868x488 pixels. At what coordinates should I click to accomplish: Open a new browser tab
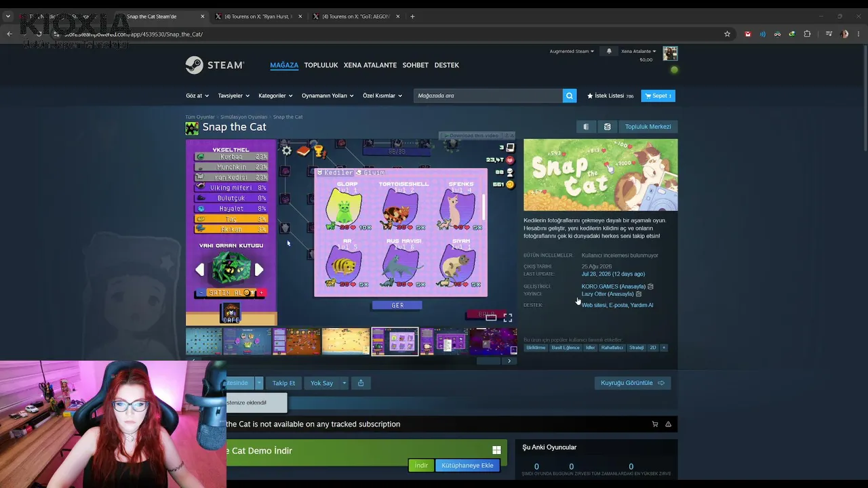412,16
